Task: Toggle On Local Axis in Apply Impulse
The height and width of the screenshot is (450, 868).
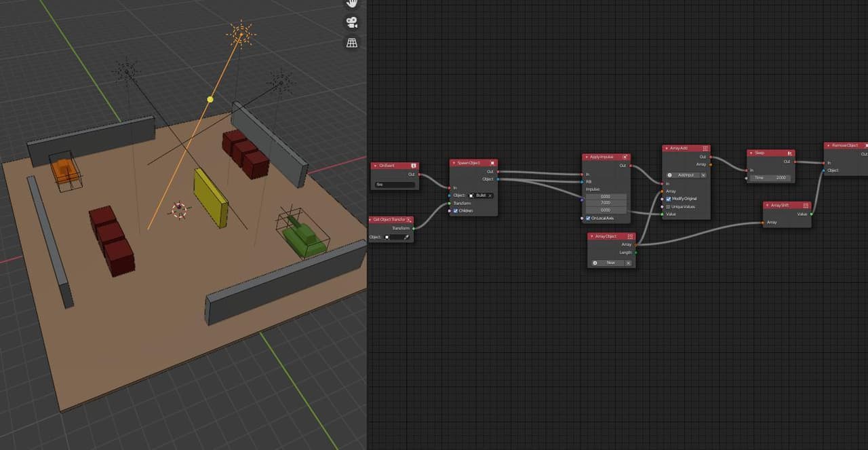Action: point(588,219)
